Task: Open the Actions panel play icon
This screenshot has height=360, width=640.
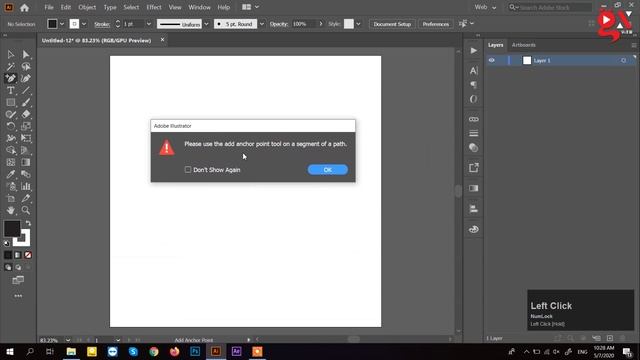Action: pos(473,51)
